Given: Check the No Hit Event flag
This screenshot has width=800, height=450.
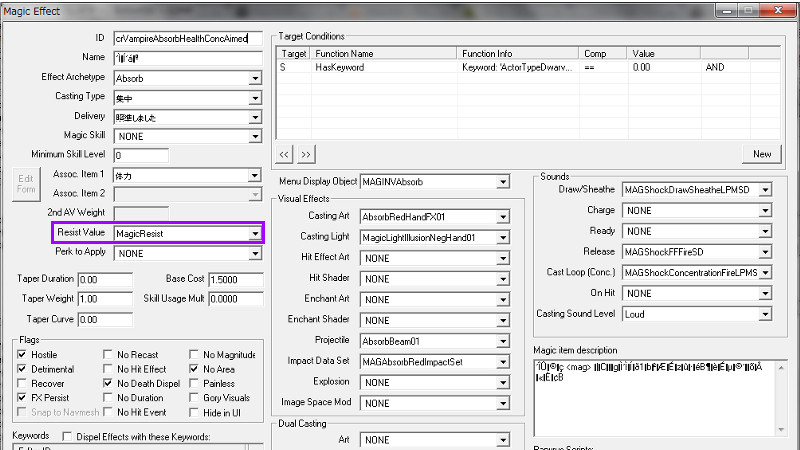Looking at the screenshot, I should point(108,412).
